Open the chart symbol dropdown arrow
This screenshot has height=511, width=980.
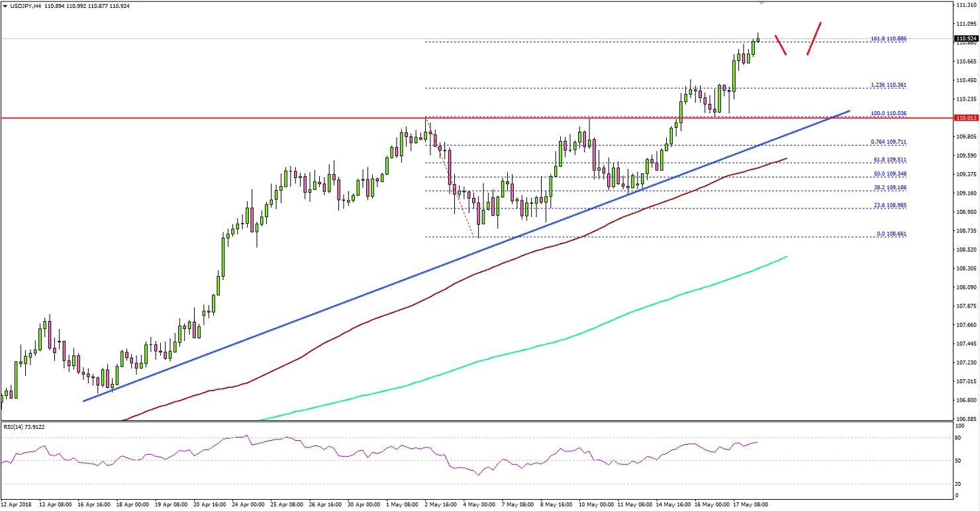pos(5,5)
